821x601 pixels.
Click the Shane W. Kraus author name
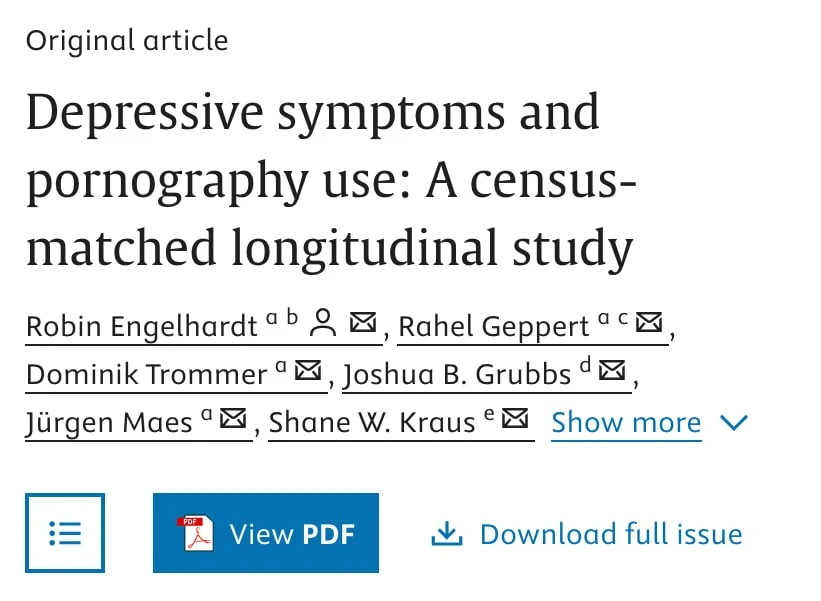pos(372,422)
